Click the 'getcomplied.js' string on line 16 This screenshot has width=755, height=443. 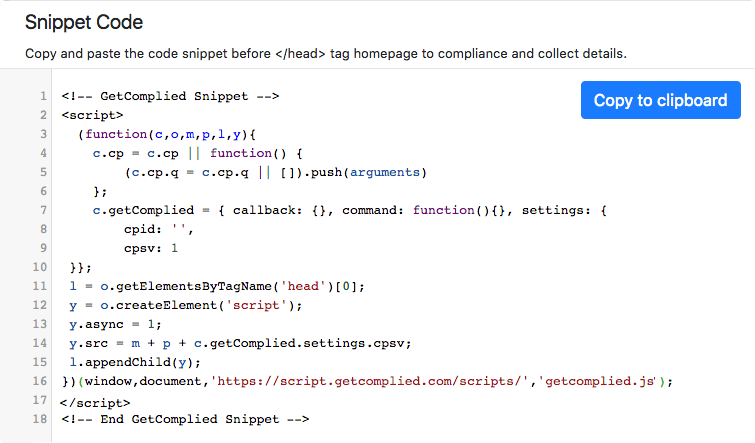[599, 381]
